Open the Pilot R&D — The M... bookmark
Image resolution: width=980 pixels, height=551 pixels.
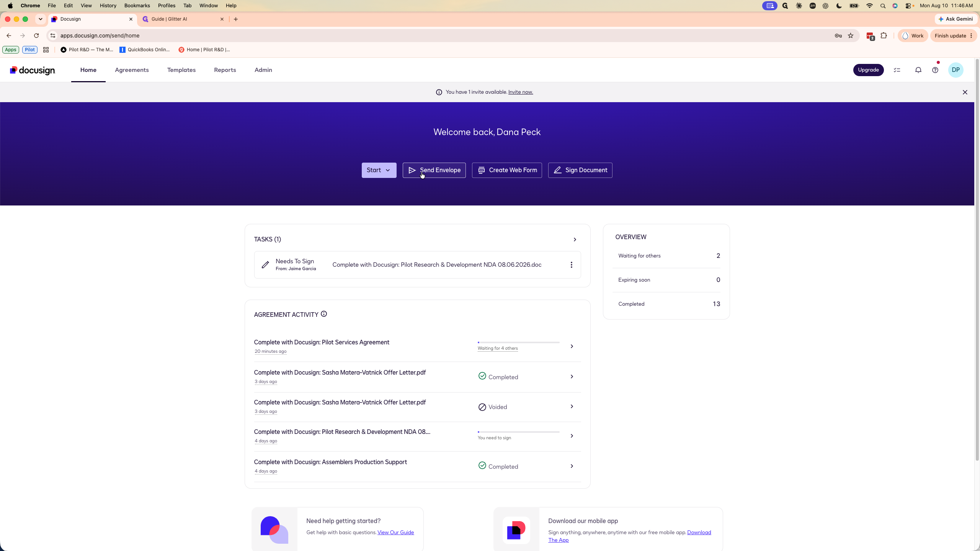tap(87, 50)
